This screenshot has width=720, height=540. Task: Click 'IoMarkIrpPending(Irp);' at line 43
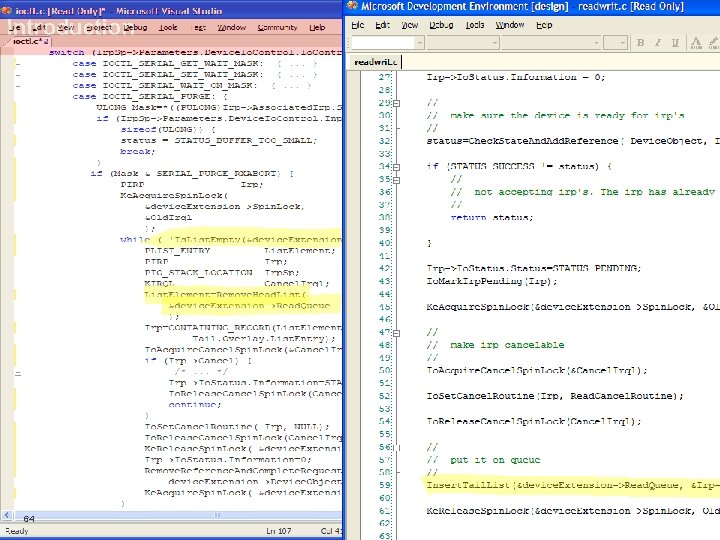tap(492, 281)
